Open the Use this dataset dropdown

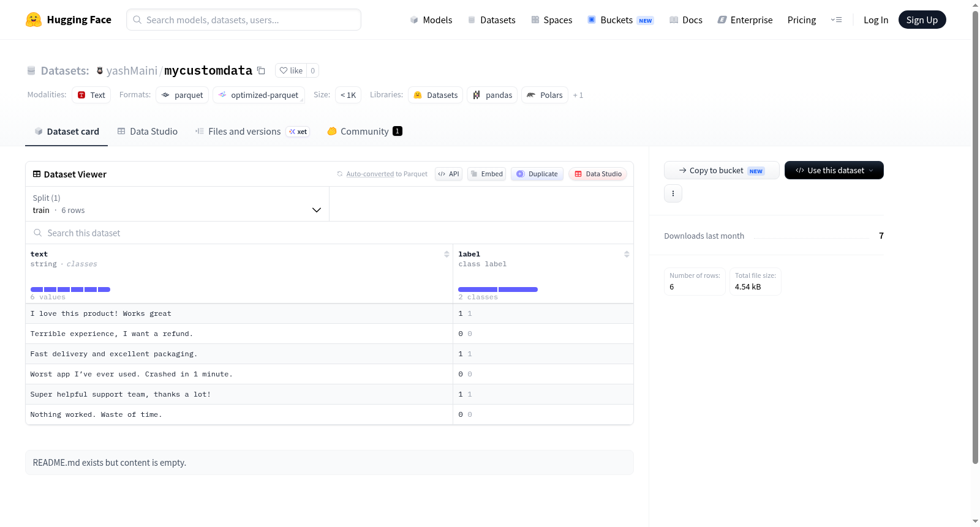834,170
